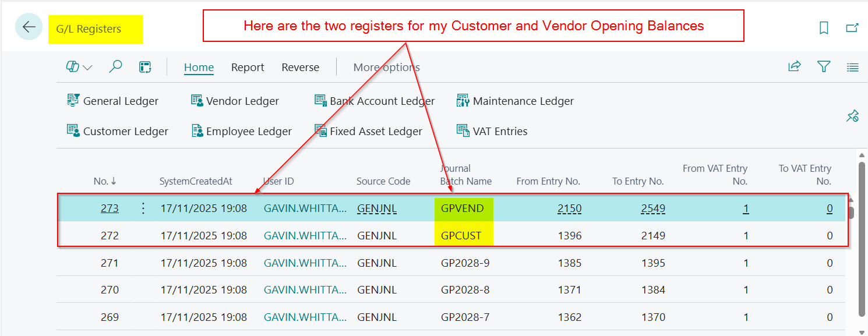Open row 273 show more options
The height and width of the screenshot is (336, 868).
tap(144, 208)
